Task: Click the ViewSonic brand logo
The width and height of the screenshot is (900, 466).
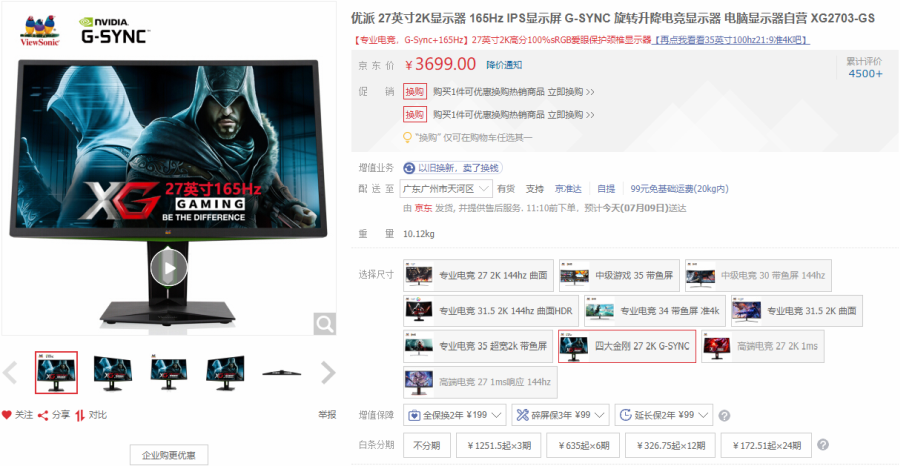Action: coord(40,30)
